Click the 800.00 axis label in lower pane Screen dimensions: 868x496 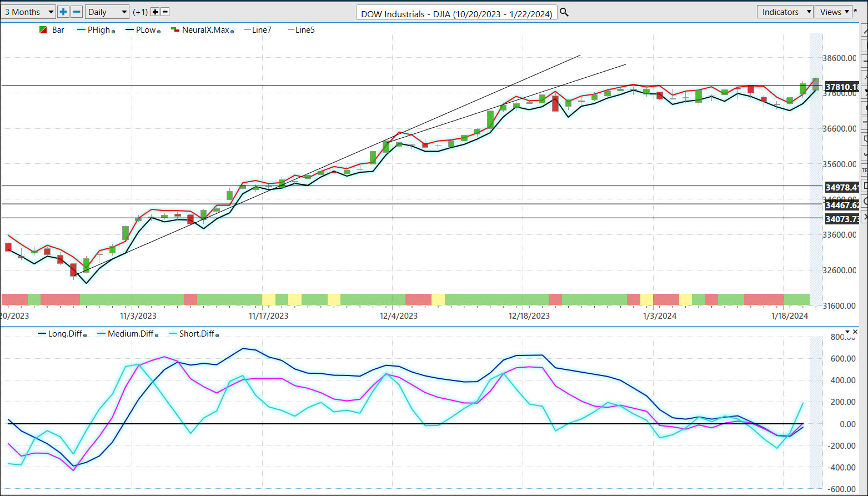coord(844,337)
